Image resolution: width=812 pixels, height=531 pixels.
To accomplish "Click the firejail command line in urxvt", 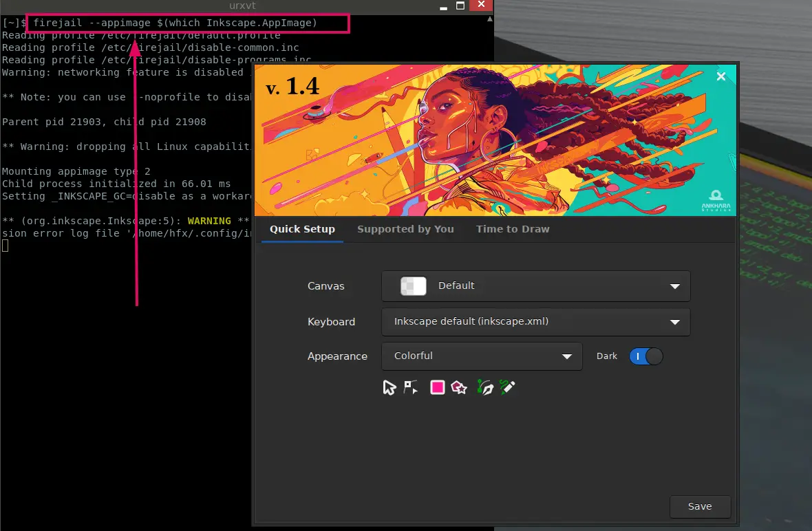I will pos(175,23).
